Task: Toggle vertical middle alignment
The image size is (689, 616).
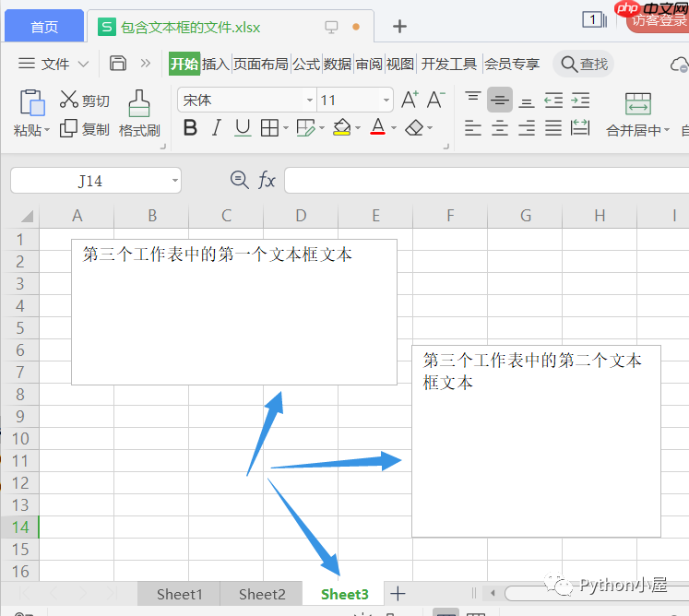Action: click(x=500, y=100)
